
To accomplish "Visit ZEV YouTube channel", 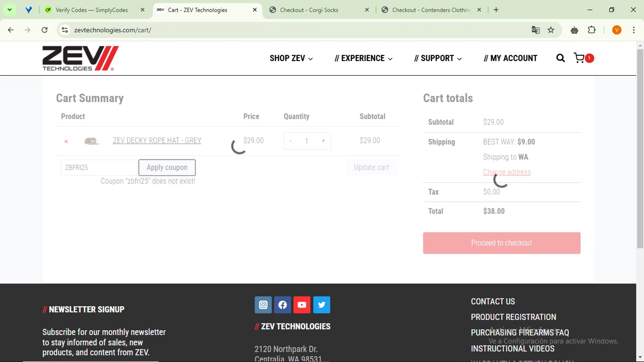I will coord(302,305).
